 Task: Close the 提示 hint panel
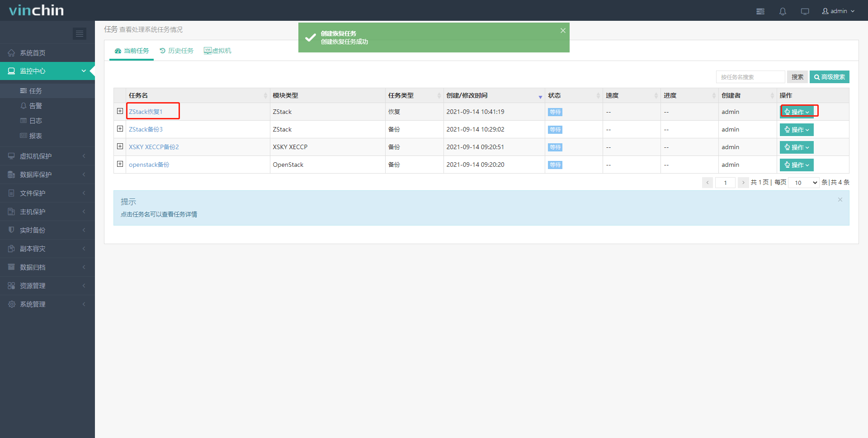point(840,200)
